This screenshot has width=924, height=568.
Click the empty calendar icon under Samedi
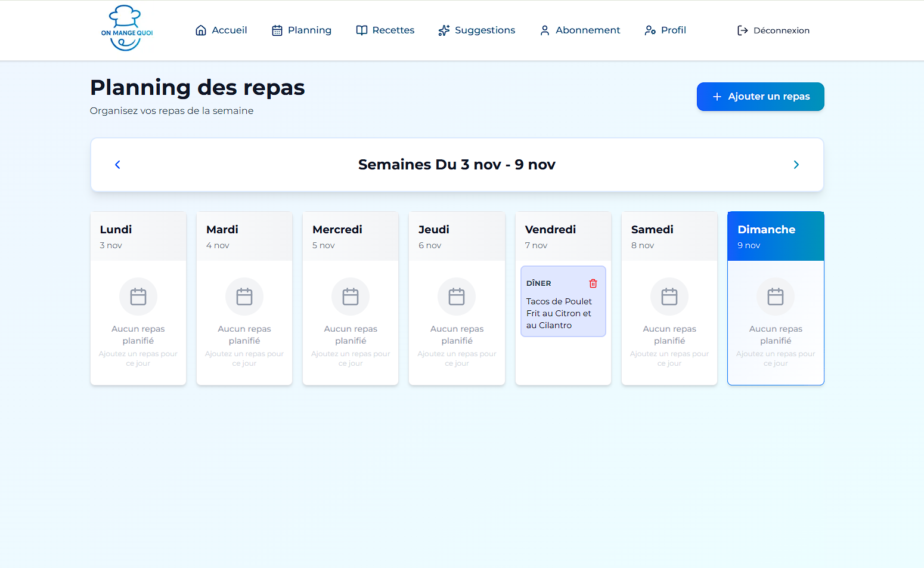pyautogui.click(x=669, y=297)
